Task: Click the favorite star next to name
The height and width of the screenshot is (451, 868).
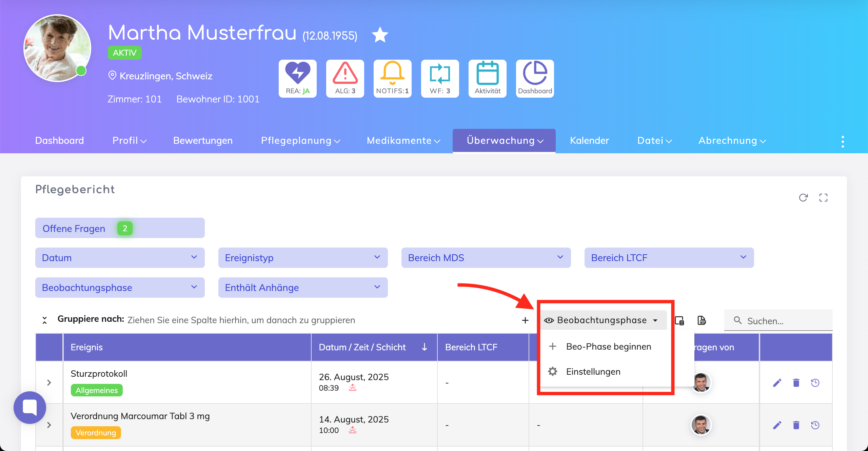Action: pos(380,35)
